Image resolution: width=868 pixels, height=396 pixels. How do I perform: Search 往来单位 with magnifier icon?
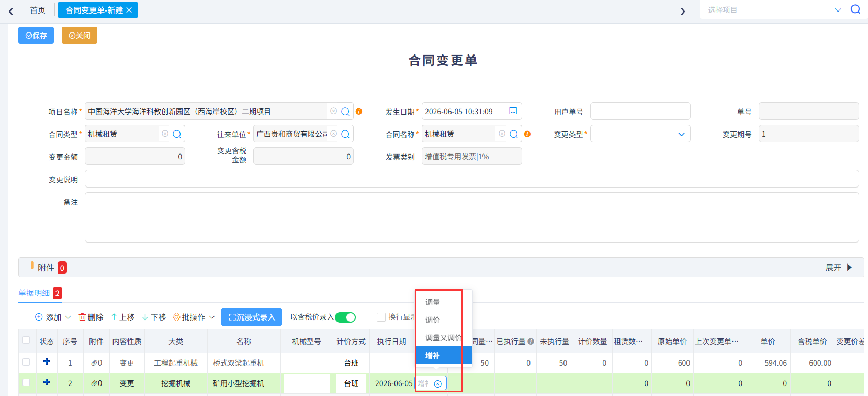tap(345, 134)
